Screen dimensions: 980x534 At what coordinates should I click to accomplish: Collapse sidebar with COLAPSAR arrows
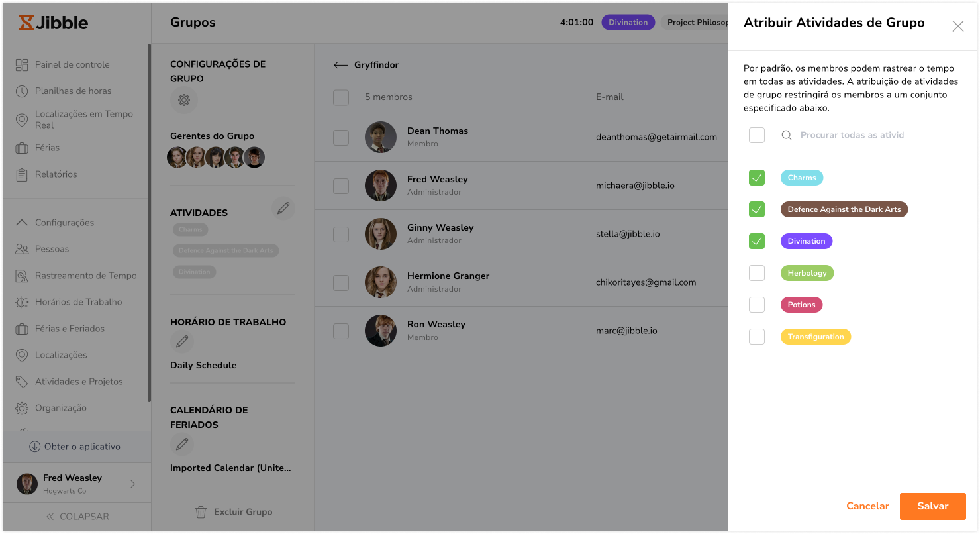50,517
